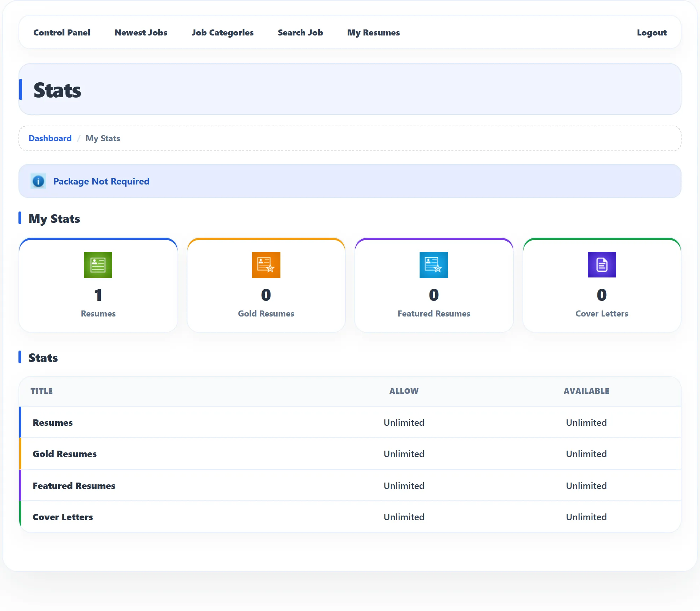Open Job Categories in the navigation

pos(223,33)
